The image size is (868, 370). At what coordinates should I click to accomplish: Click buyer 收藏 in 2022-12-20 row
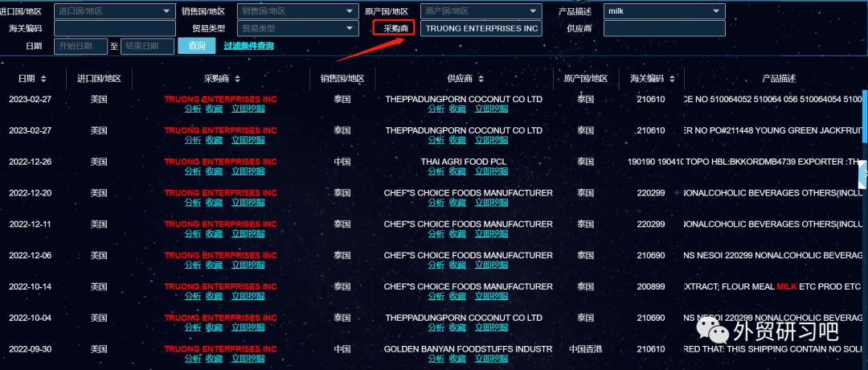click(x=215, y=202)
